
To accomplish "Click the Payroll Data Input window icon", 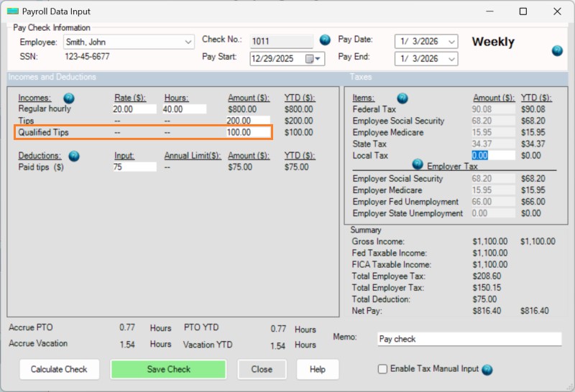I will [13, 11].
